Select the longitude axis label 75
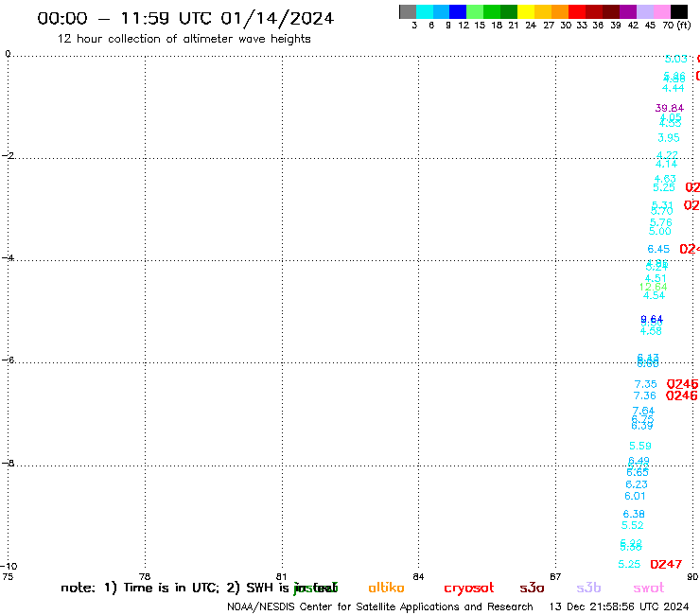Viewport: 700px width, 615px height. pos(8,576)
